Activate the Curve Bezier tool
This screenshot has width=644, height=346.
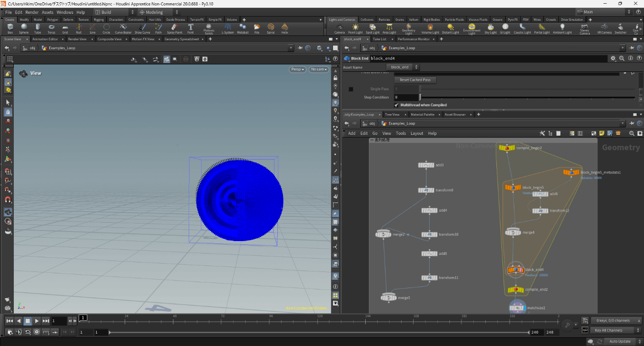tap(123, 29)
